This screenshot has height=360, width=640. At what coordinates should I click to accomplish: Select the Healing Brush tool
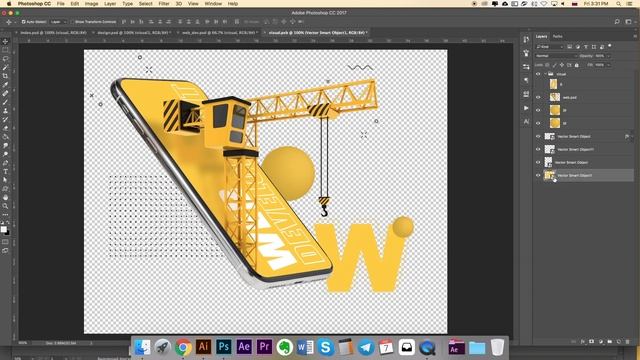(x=5, y=93)
